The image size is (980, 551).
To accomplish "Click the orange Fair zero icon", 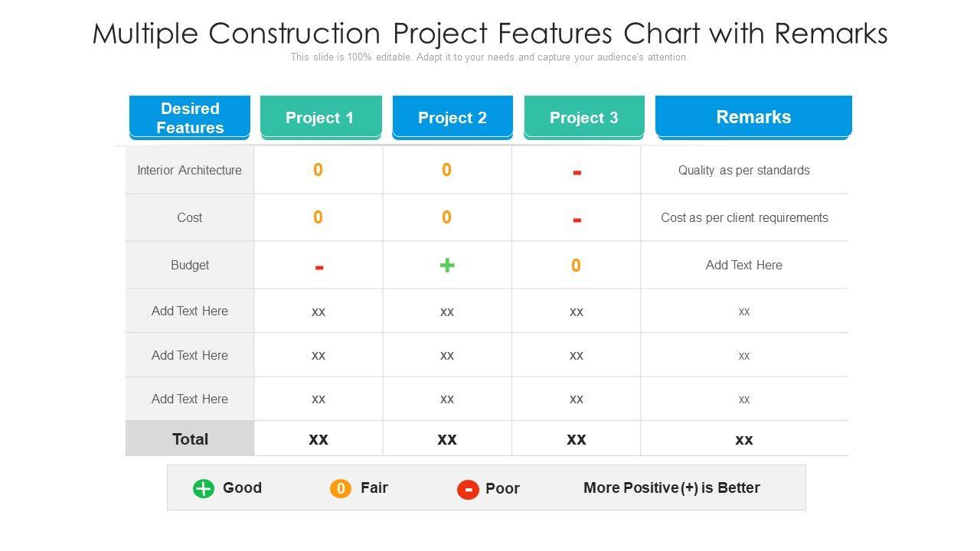I will [341, 488].
